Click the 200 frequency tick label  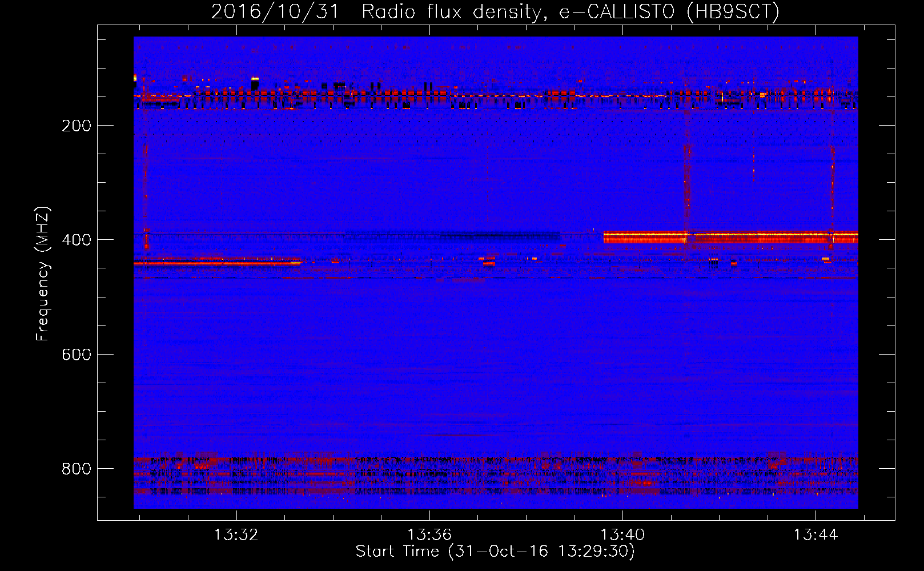pyautogui.click(x=77, y=126)
